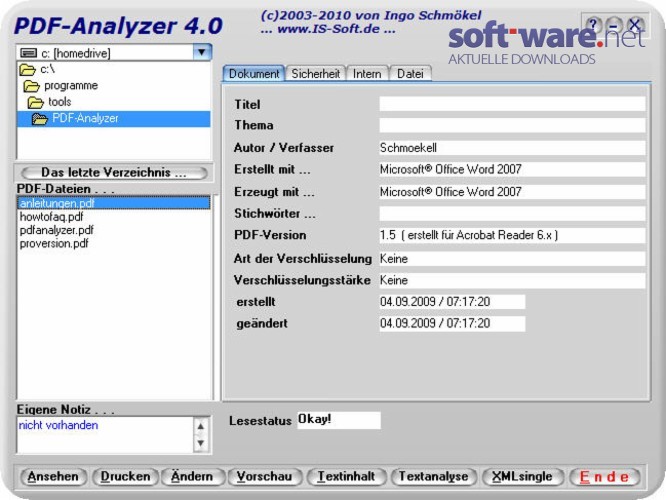Click the XMLsingle button

coord(522,477)
